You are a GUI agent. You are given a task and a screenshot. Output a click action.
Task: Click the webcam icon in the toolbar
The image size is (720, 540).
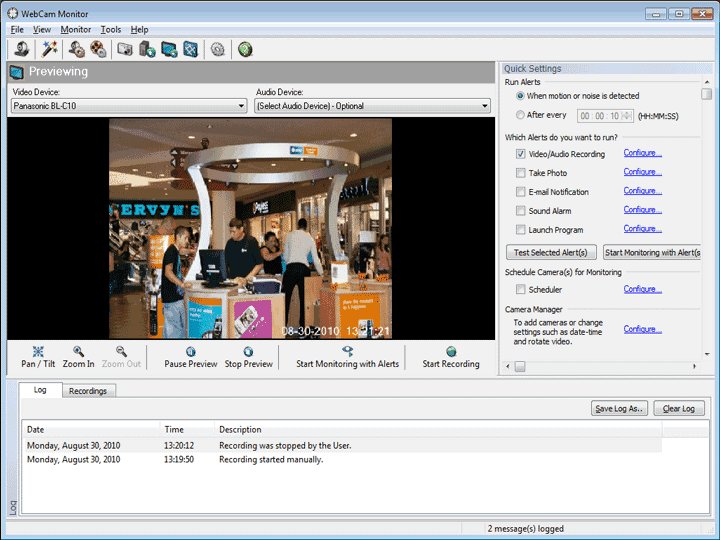pyautogui.click(x=21, y=49)
